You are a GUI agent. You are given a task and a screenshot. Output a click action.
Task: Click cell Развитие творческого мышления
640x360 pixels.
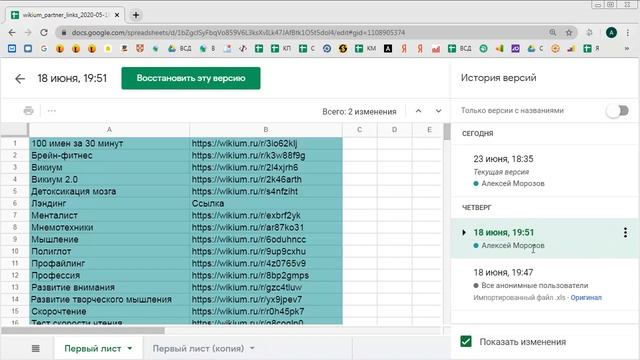(x=109, y=300)
